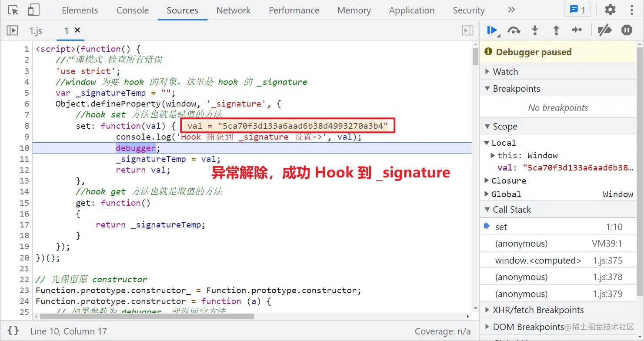Select the set call stack frame
644x341 pixels.
(558, 227)
